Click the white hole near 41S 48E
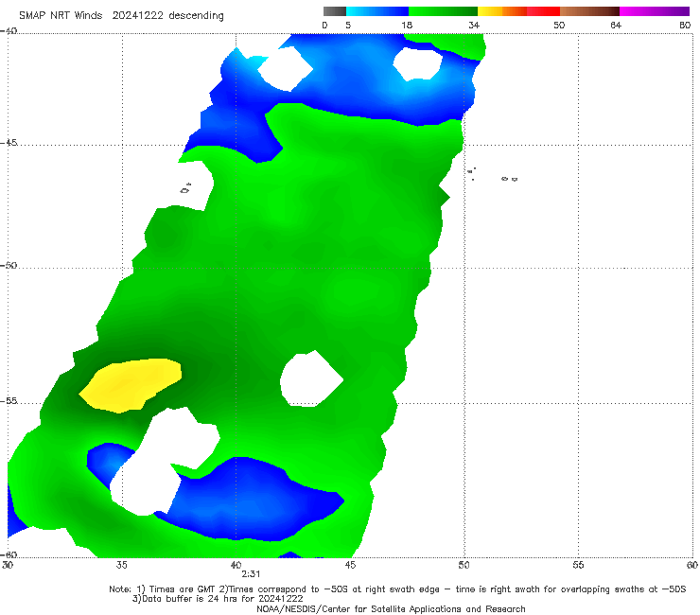 point(417,64)
